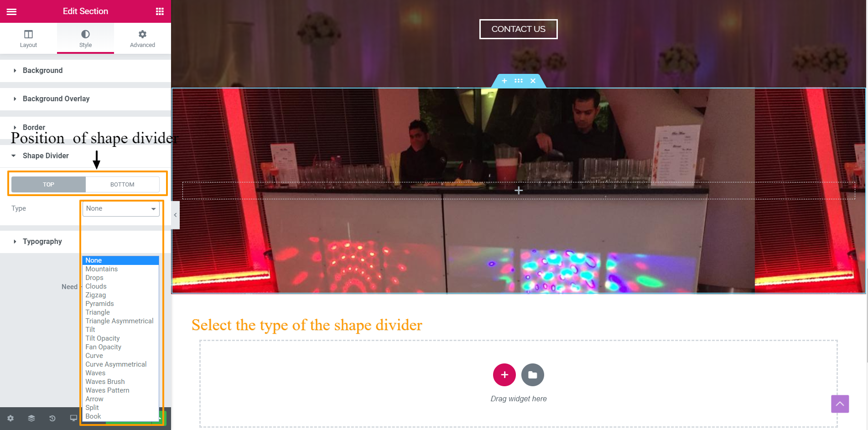Click the add section plus handle

pos(504,81)
